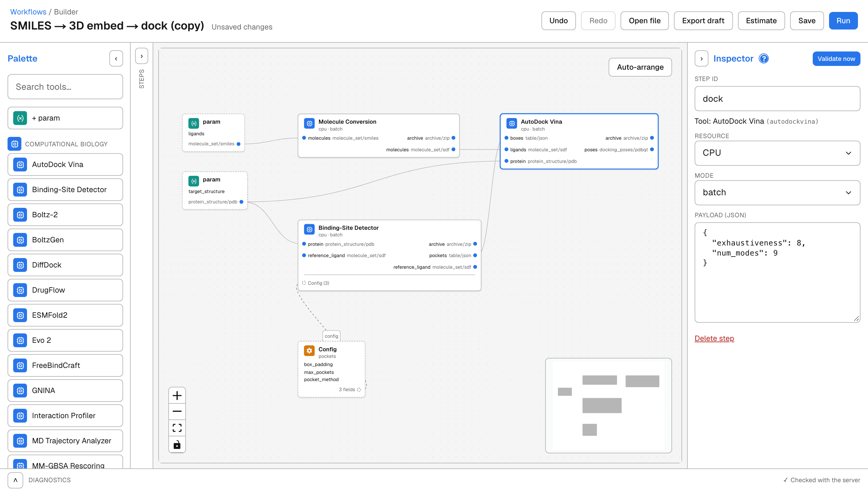Click the BoltzGen tool icon

pyautogui.click(x=20, y=240)
